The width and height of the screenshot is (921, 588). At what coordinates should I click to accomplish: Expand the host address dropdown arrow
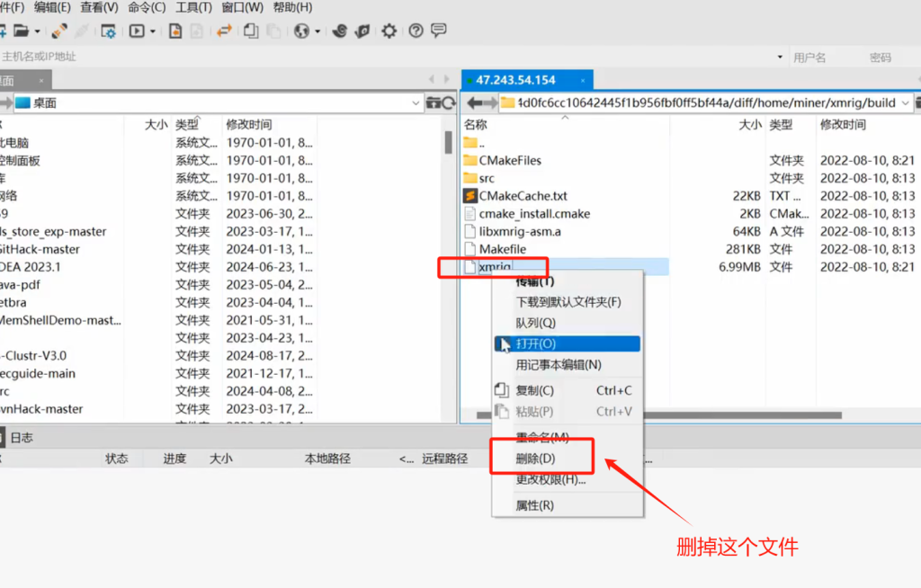tap(780, 57)
